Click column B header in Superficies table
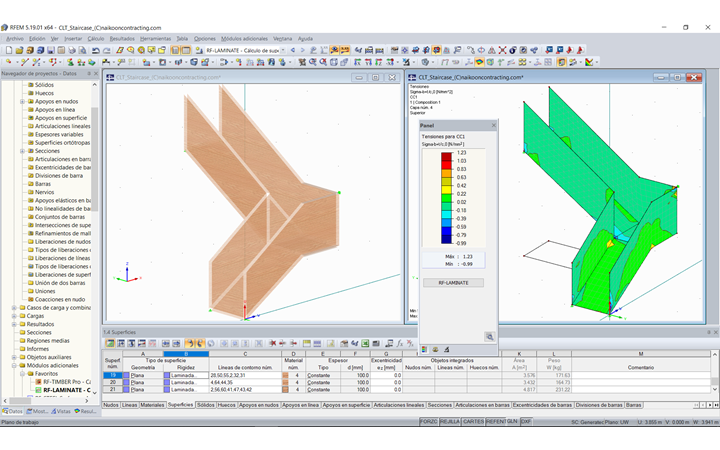This screenshot has height=450, width=720. 186,354
